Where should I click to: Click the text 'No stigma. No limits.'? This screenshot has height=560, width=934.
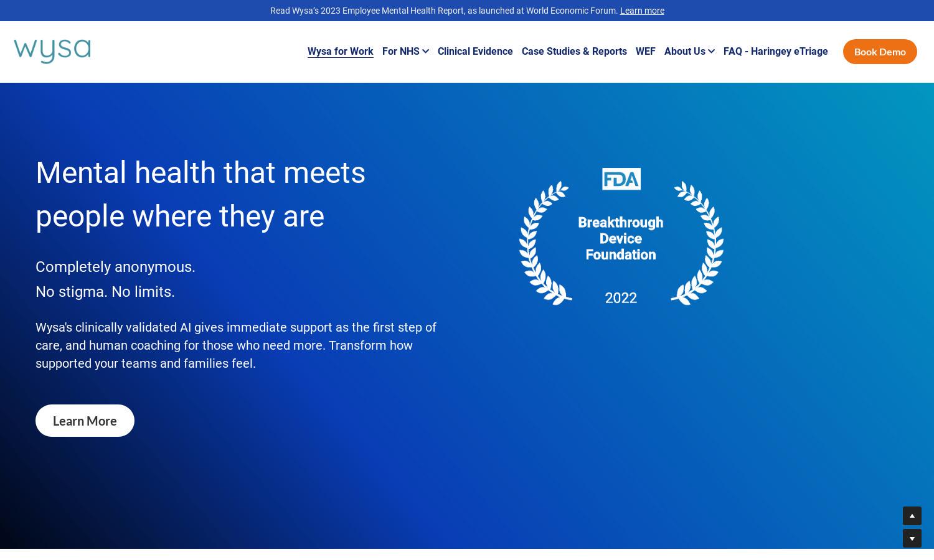105,291
